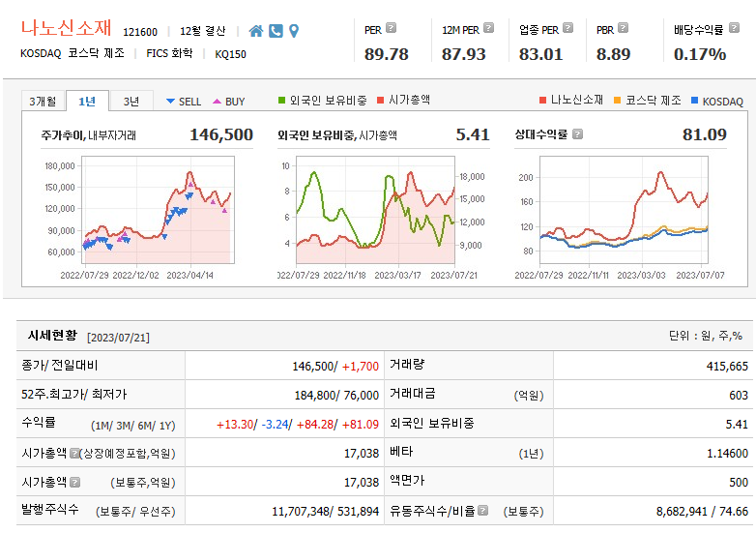Click the FICS 화학 label

(169, 53)
